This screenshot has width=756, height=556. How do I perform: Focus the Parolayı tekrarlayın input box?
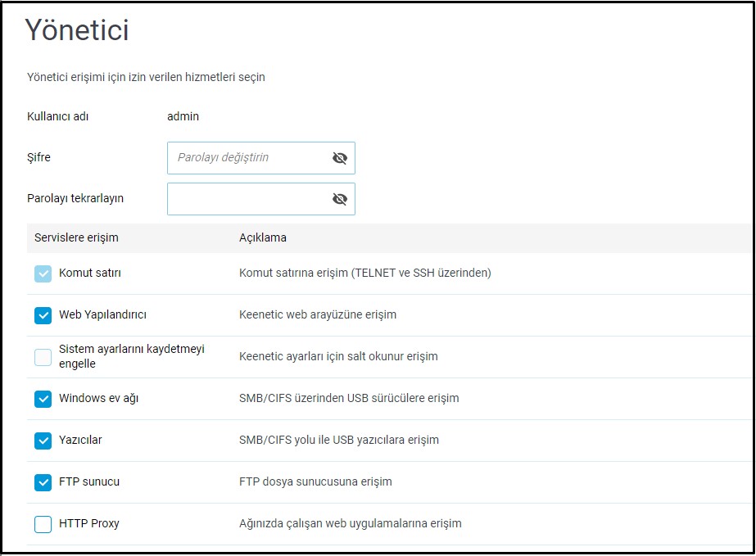coord(246,199)
